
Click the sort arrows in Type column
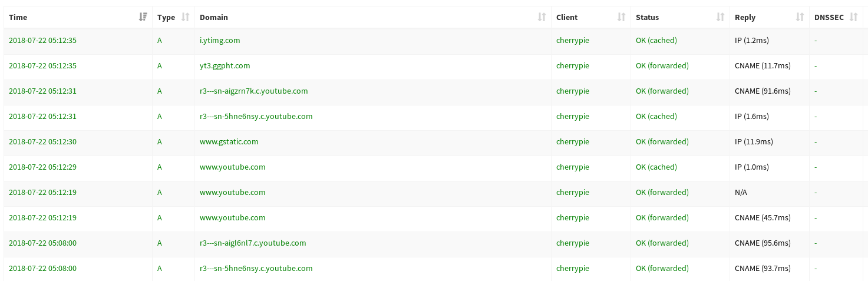(185, 17)
